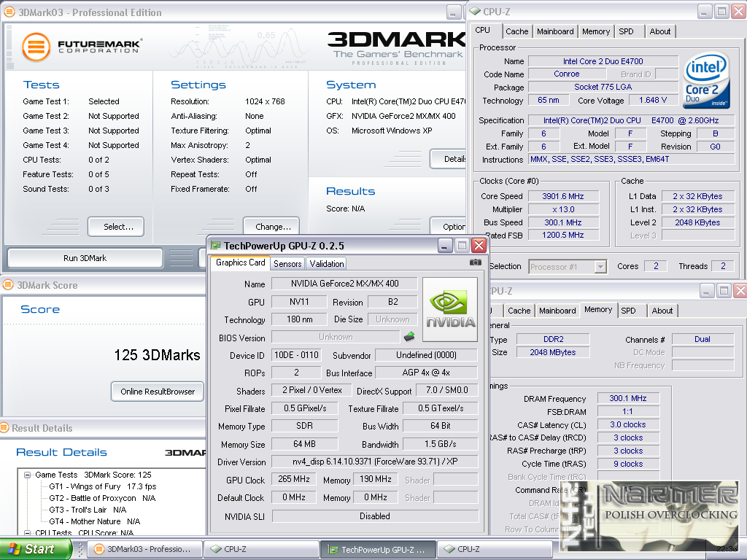The image size is (747, 560).
Task: Click the Run 3DMark button
Action: coord(85,258)
